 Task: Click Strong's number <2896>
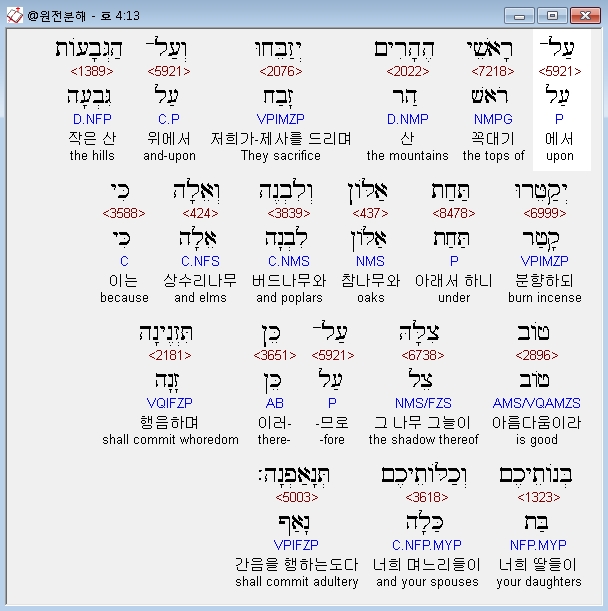[537, 355]
